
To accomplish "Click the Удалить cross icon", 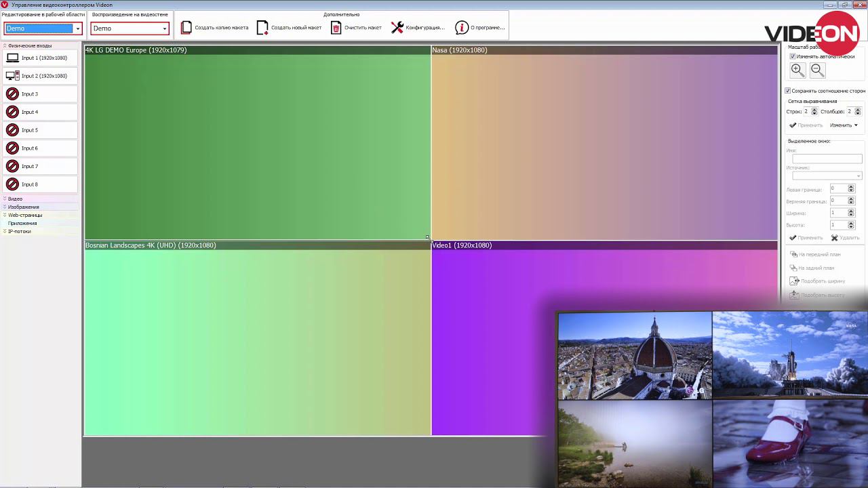I will click(835, 238).
